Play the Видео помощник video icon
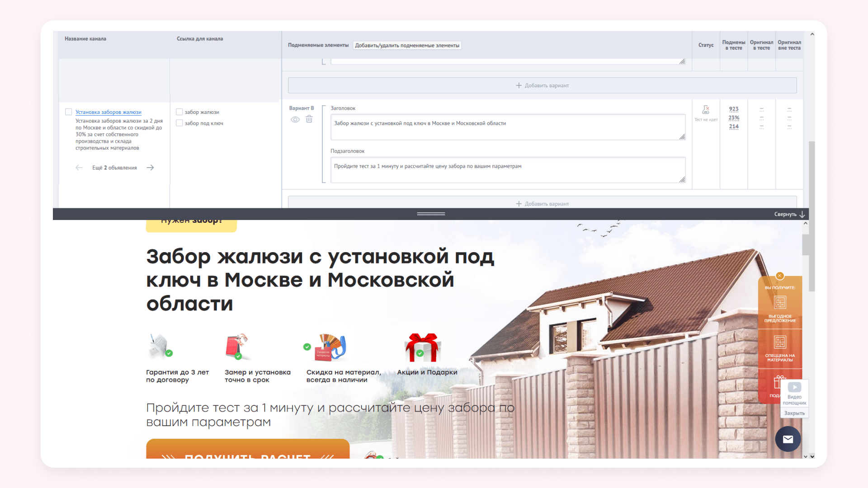The width and height of the screenshot is (868, 488). [x=794, y=387]
